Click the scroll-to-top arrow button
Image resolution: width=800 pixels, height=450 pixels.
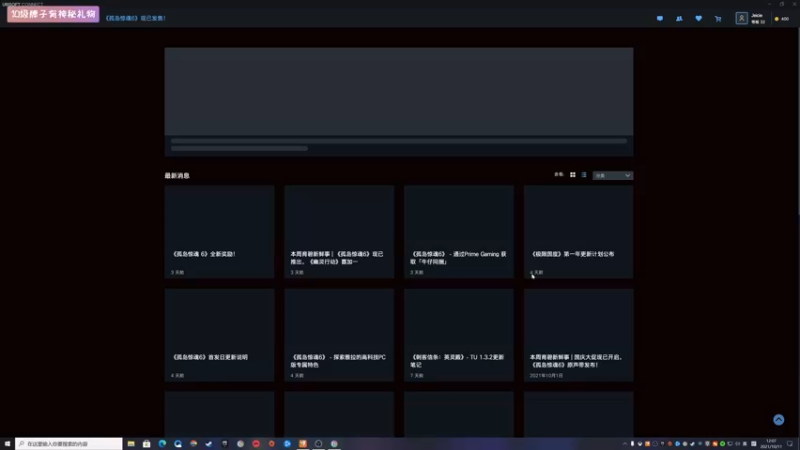click(x=779, y=419)
